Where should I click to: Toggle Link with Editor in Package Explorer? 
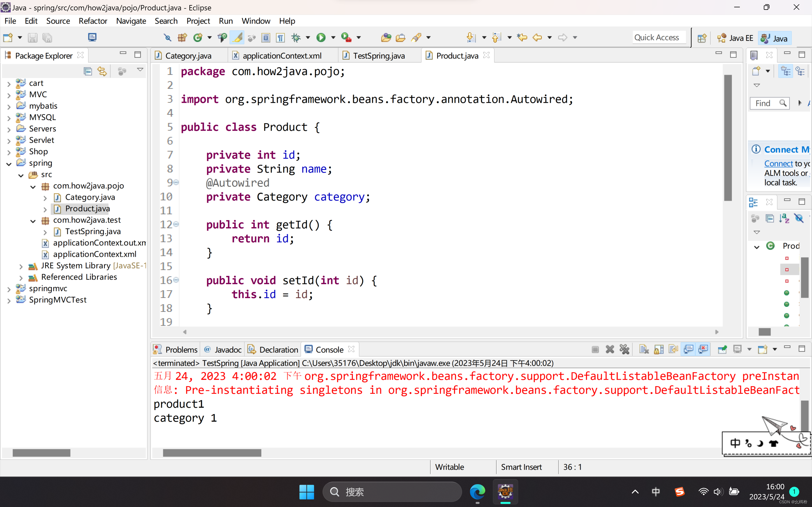pyautogui.click(x=102, y=71)
